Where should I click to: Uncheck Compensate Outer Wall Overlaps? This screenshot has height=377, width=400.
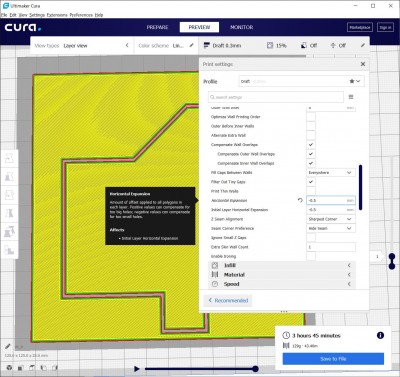click(311, 154)
